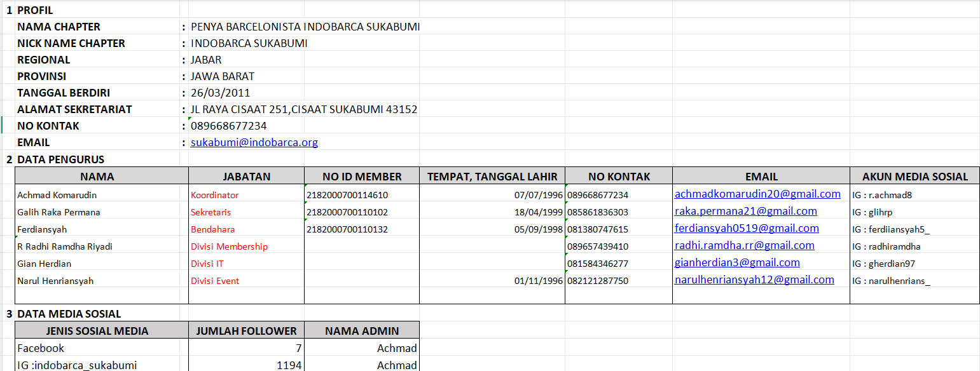The height and width of the screenshot is (371, 980).
Task: Select the JABATAN column header
Action: coord(247,177)
